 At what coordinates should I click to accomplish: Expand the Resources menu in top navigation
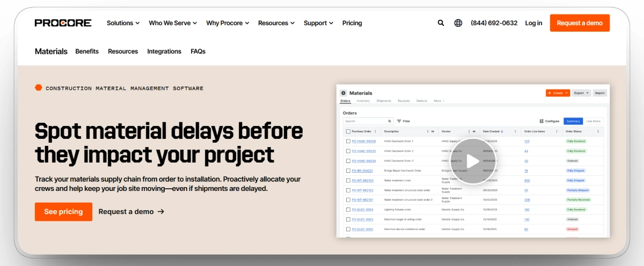pos(276,23)
